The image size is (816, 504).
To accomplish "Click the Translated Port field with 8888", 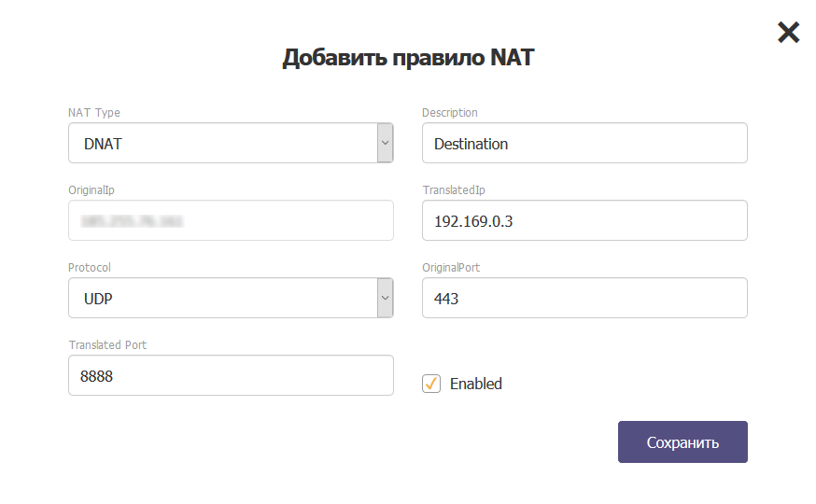I will click(231, 375).
